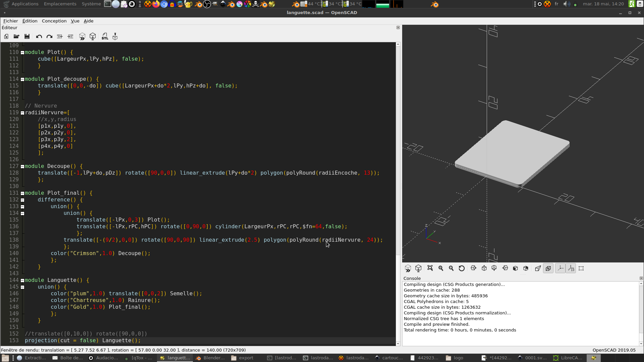The image size is (644, 362).
Task: Indent selected code lines
Action: [70, 37]
